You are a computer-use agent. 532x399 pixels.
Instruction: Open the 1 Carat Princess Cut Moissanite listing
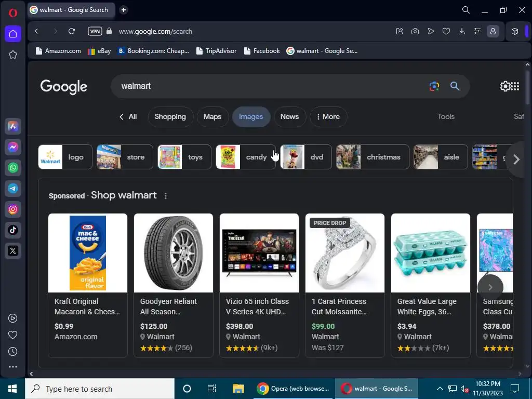345,285
